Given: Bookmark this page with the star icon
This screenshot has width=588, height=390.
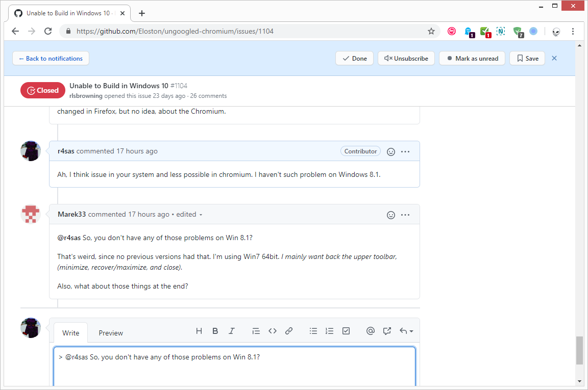Looking at the screenshot, I should [431, 31].
